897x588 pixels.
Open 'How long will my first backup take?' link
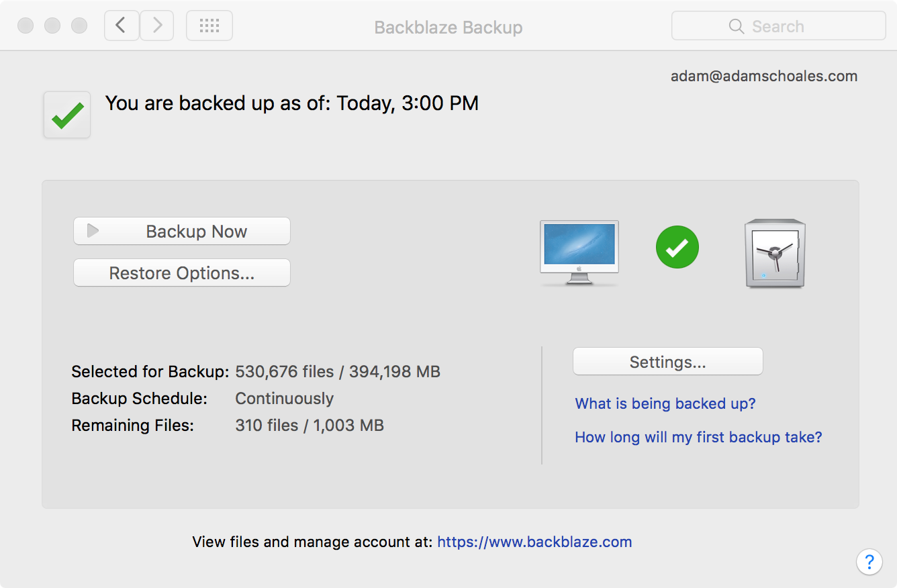(698, 437)
